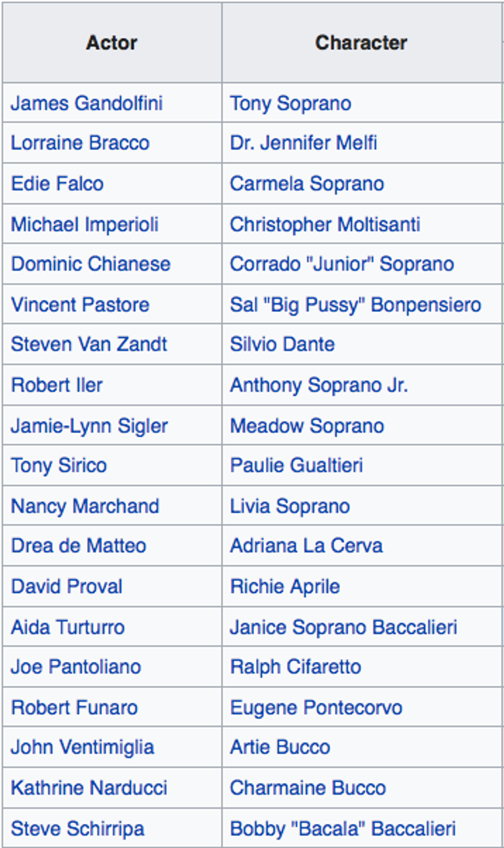Open the Jamie-Lynn Sigler actor link
The height and width of the screenshot is (848, 504).
pyautogui.click(x=89, y=426)
